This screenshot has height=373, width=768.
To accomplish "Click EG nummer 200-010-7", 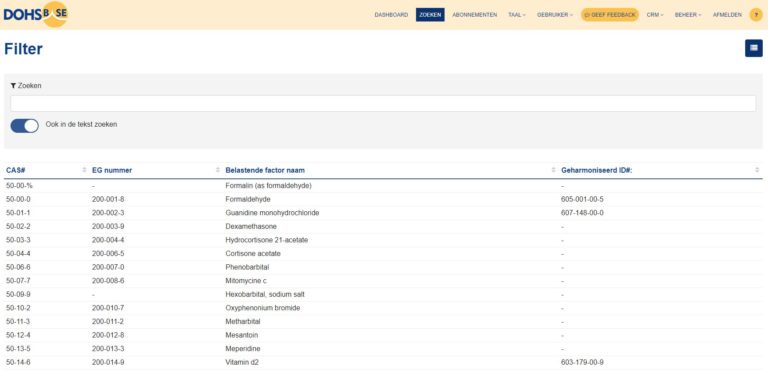I will [x=108, y=308].
